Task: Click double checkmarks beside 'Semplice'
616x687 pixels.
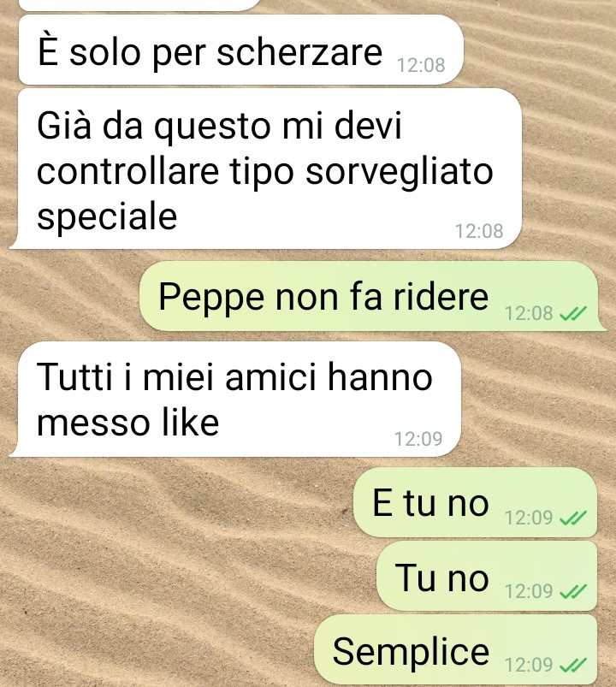Action: click(x=573, y=665)
